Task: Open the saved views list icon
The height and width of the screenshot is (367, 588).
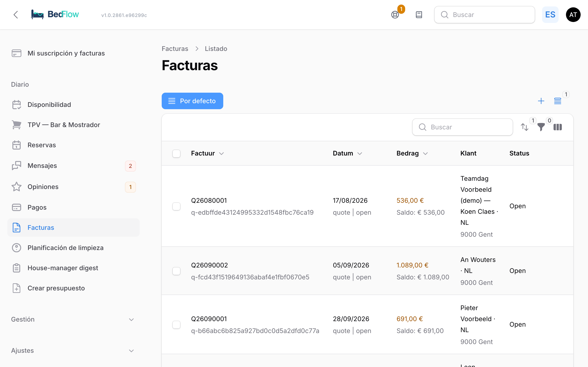Action: pyautogui.click(x=558, y=101)
